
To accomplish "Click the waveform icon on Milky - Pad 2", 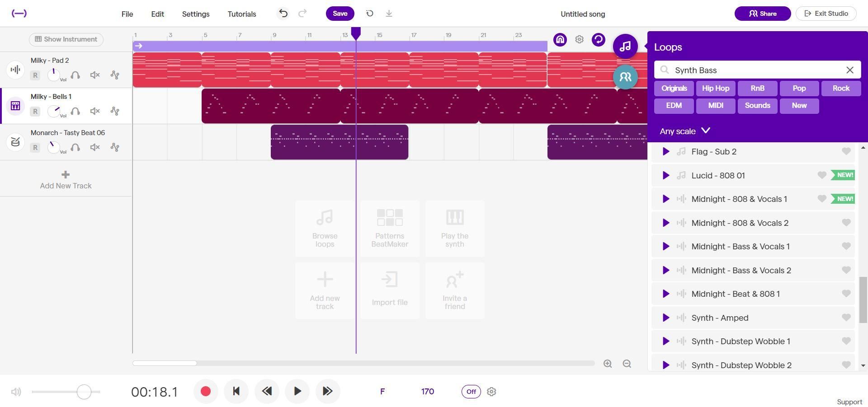I will tap(15, 69).
